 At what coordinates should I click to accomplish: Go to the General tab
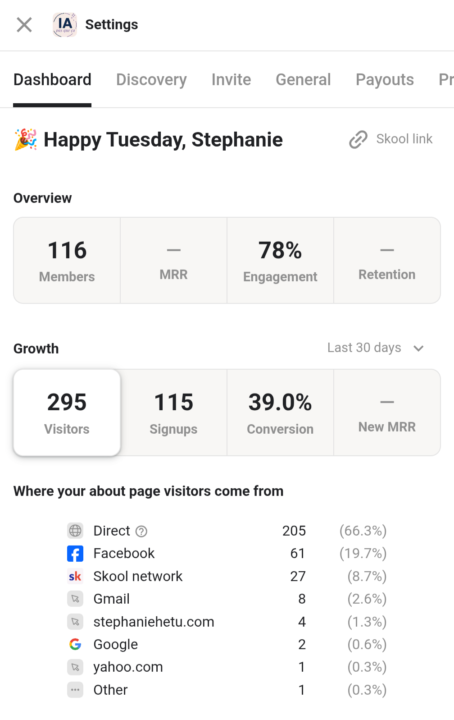(x=303, y=79)
